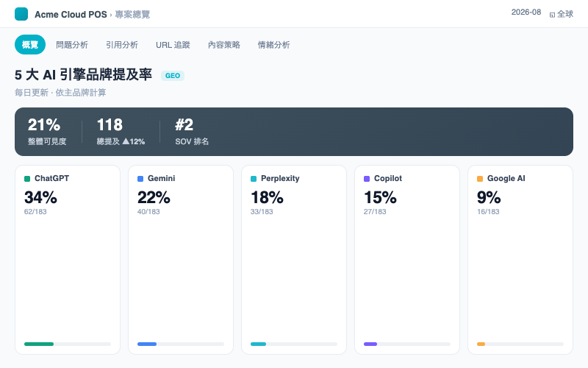The height and width of the screenshot is (368, 588).
Task: Click the 18% value
Action: tap(267, 197)
